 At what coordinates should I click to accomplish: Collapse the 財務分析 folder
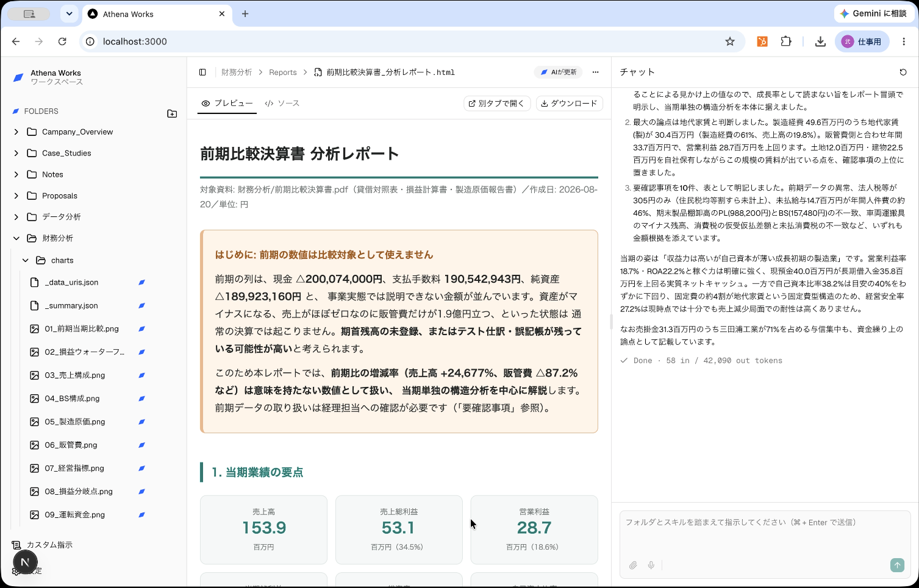point(16,238)
